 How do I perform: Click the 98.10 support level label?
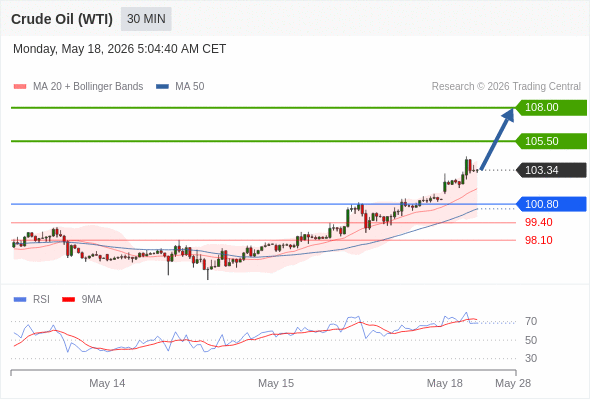[x=538, y=240]
